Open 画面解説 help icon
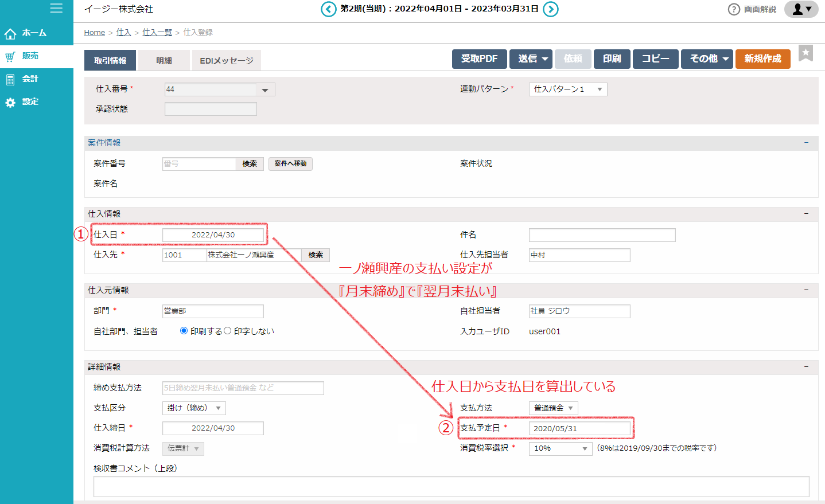Screen dimensions: 825x504 734,9
